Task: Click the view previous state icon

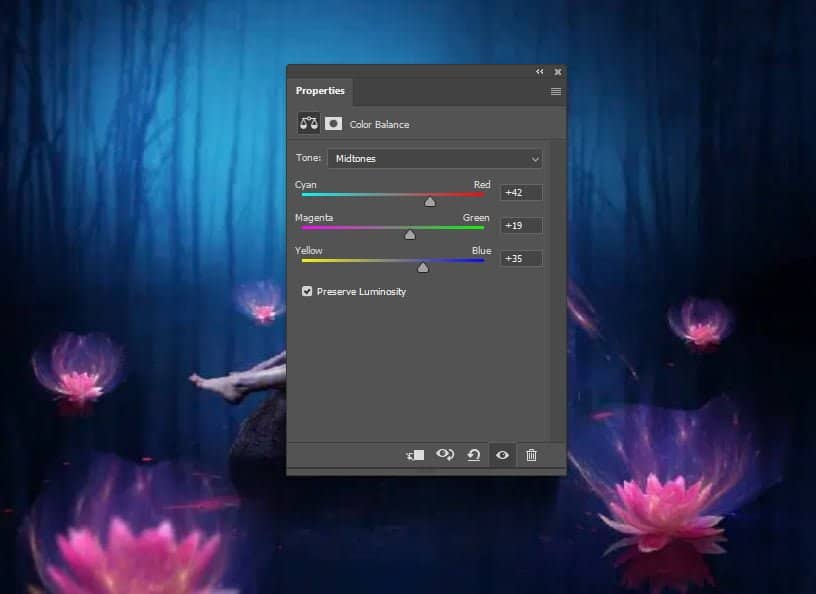Action: tap(445, 455)
